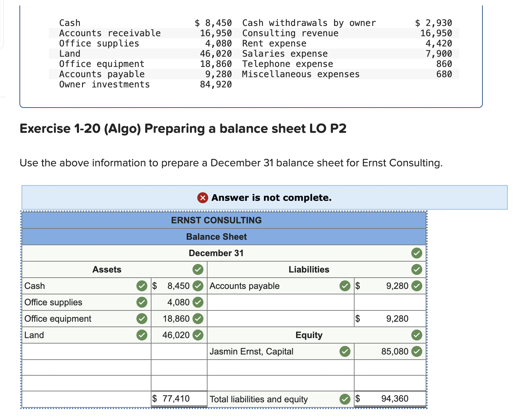Click the checkmark beside Jasmin Ernst, Capital
This screenshot has height=418, width=532.
345,351
